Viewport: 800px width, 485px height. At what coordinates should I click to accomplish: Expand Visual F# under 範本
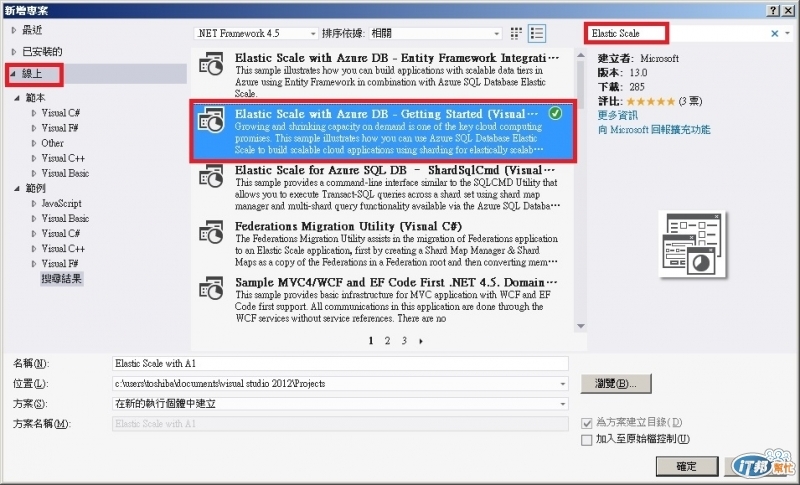point(34,128)
